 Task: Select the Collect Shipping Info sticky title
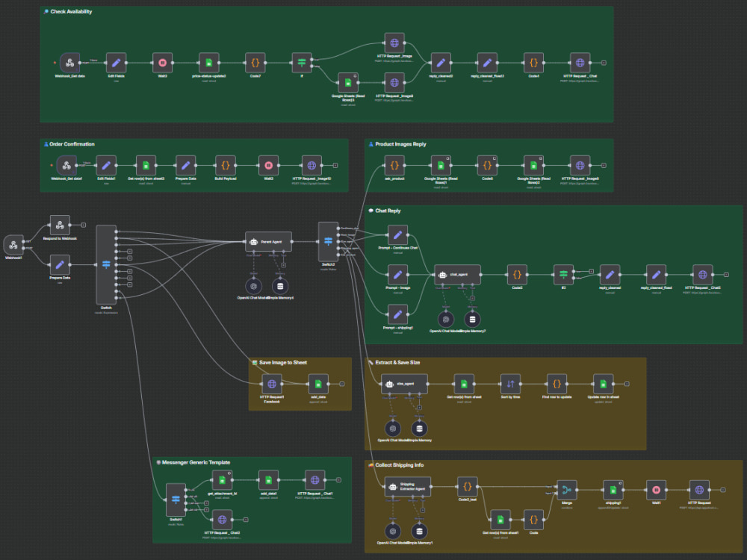coord(399,464)
